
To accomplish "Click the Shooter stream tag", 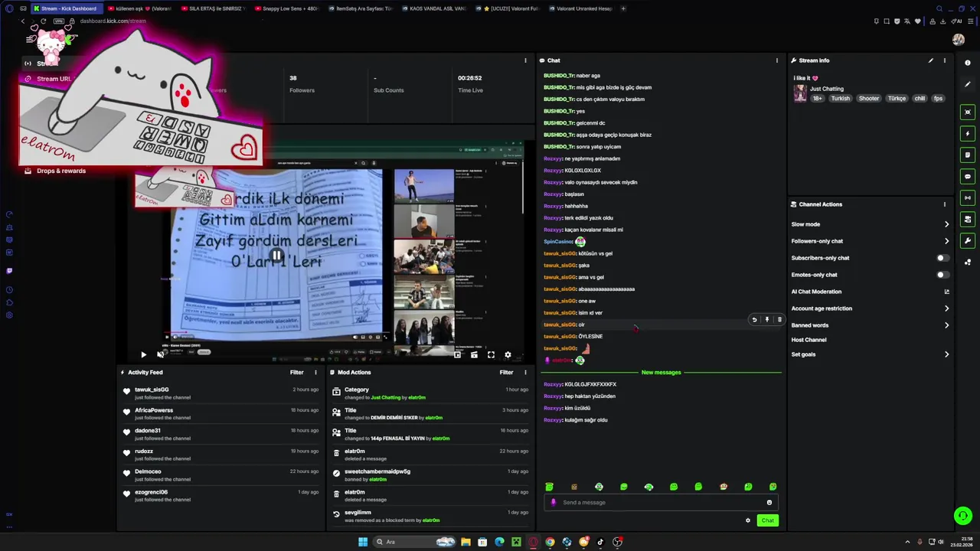I will click(x=869, y=99).
